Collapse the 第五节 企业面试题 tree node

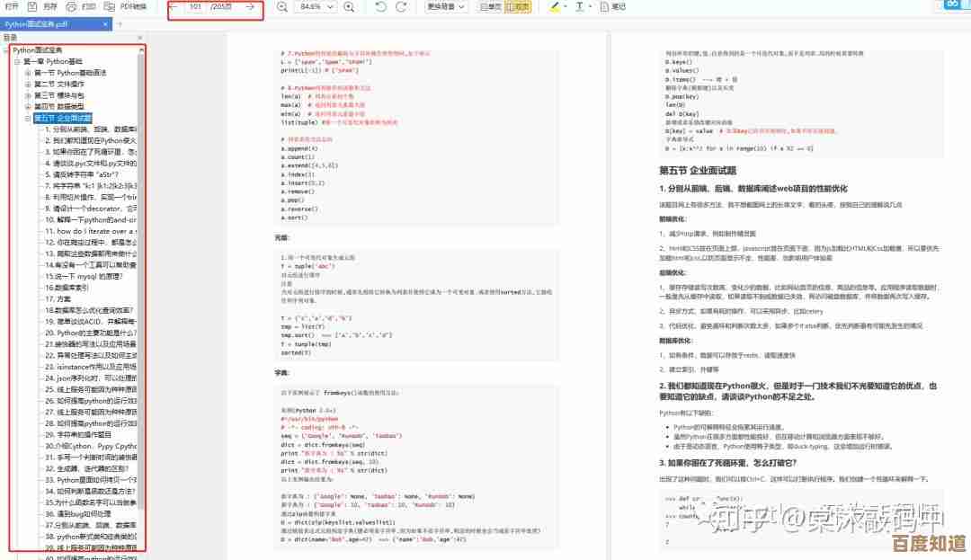pyautogui.click(x=28, y=118)
